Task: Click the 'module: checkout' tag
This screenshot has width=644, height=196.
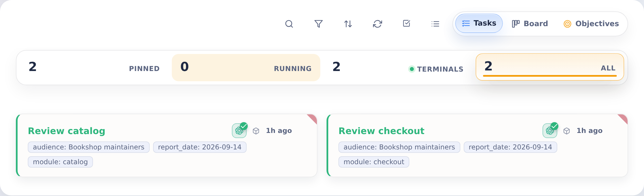Action: (374, 162)
